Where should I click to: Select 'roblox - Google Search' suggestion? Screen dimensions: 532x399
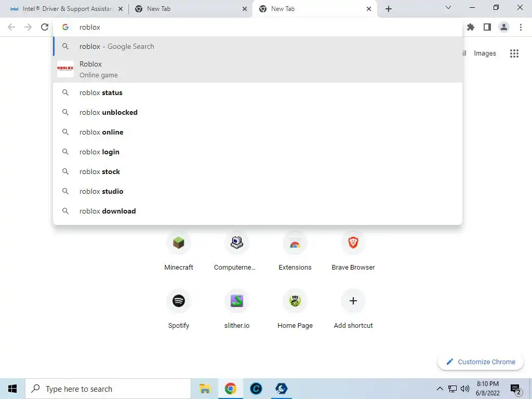pos(258,46)
